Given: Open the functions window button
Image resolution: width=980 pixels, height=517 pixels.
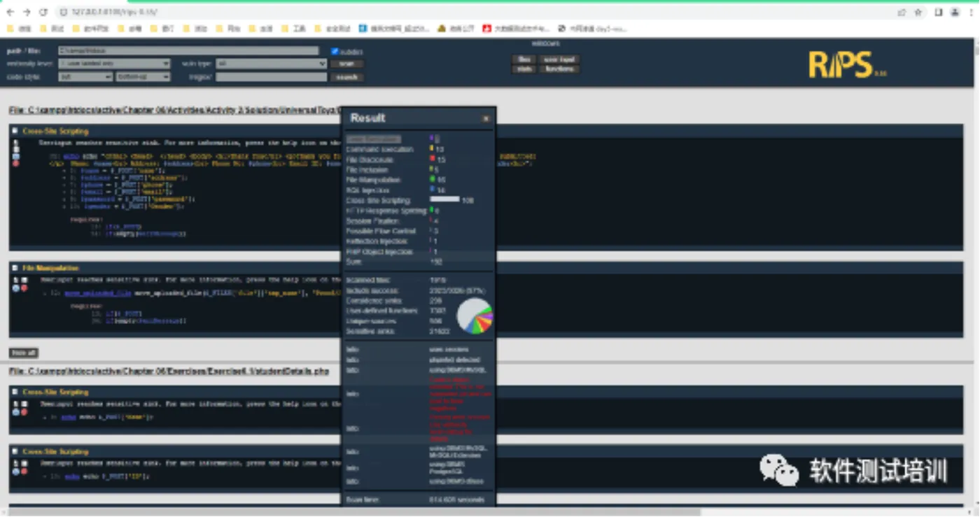Looking at the screenshot, I should [559, 69].
